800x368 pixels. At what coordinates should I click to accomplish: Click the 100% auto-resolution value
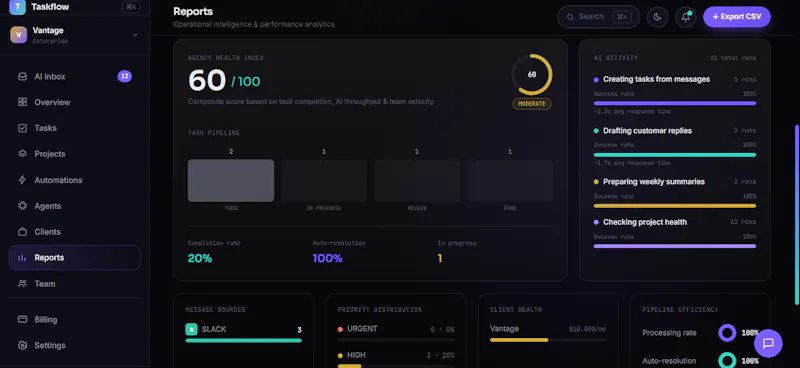(x=328, y=258)
